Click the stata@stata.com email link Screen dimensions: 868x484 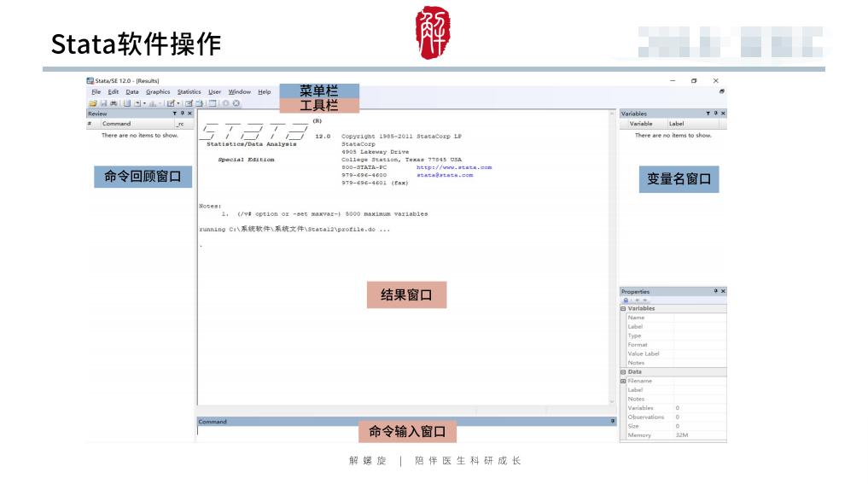[x=445, y=175]
